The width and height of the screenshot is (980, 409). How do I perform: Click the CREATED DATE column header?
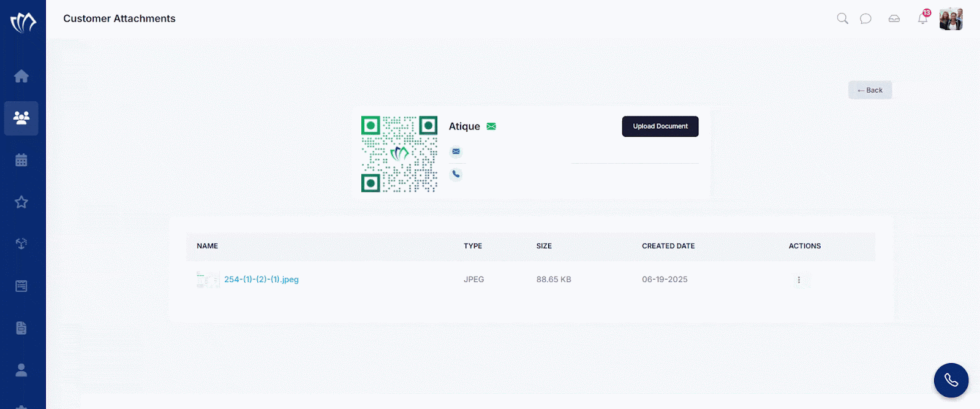click(668, 246)
